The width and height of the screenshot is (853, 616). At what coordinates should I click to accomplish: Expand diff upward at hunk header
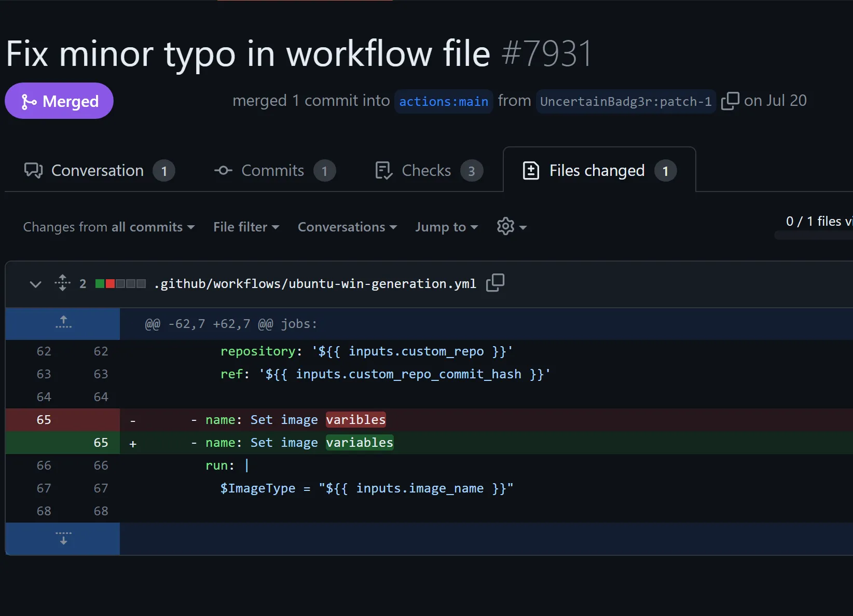tap(63, 323)
